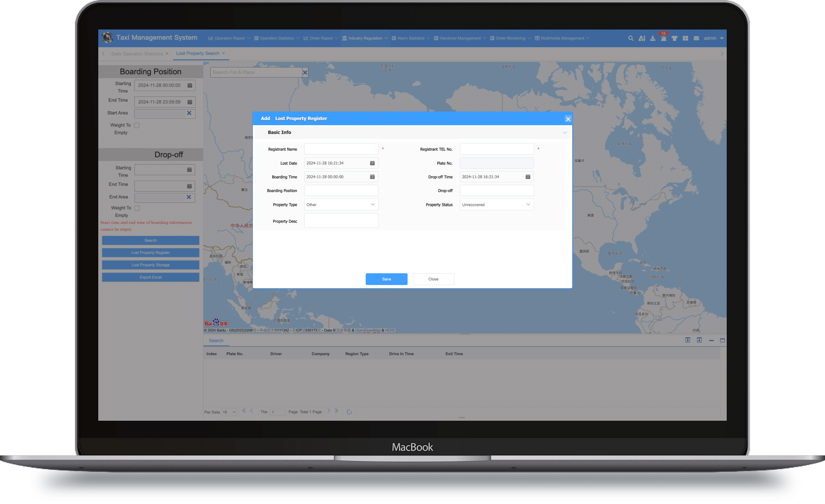Open the Property Type dropdown
This screenshot has width=825, height=504.
tap(341, 205)
